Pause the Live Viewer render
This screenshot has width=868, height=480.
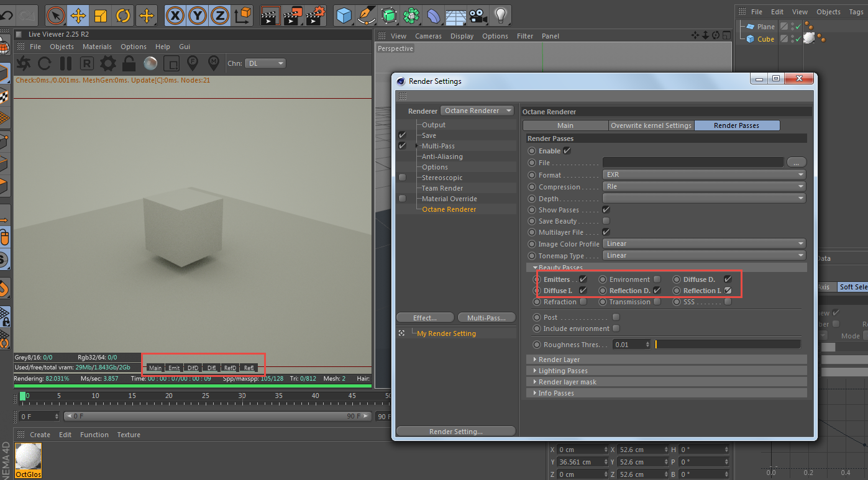(66, 63)
